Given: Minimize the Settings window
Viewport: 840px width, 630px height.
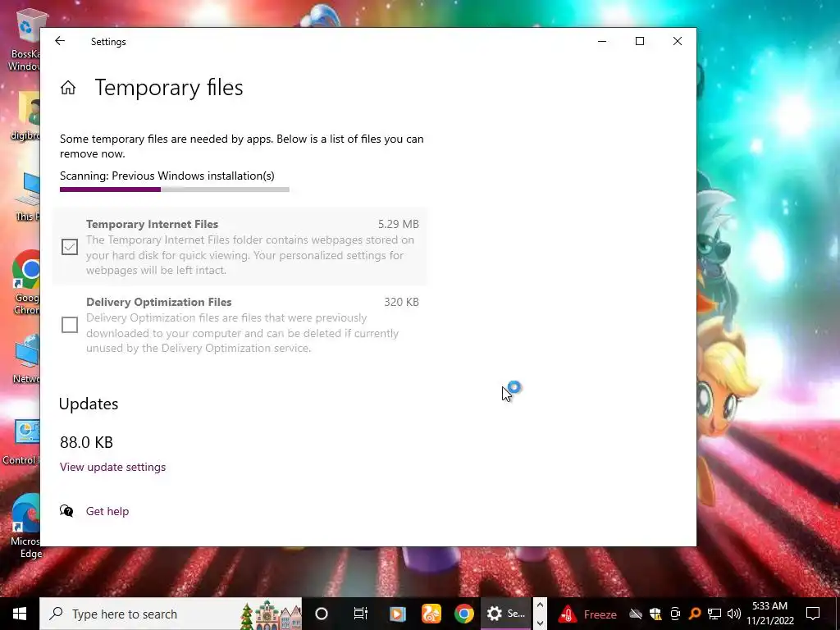Looking at the screenshot, I should point(602,41).
